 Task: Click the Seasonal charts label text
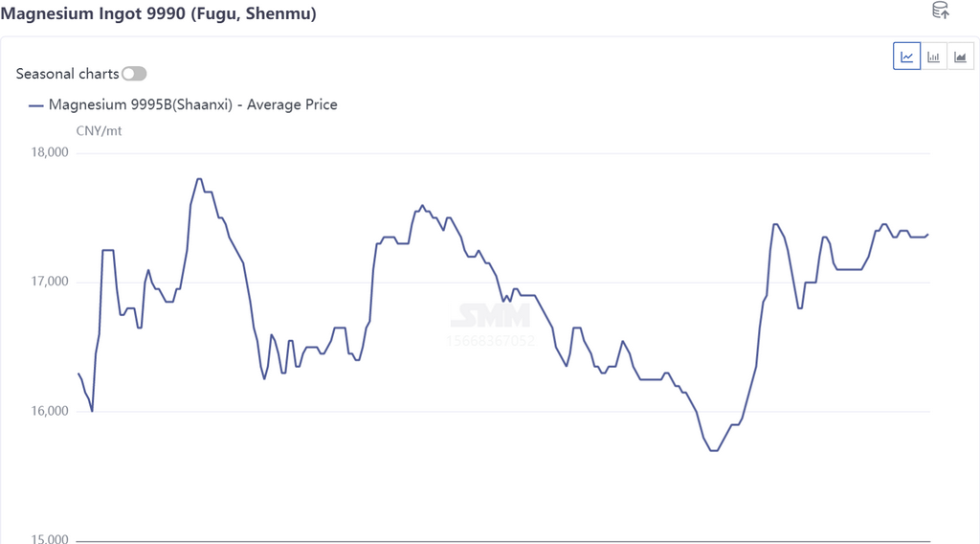[67, 74]
